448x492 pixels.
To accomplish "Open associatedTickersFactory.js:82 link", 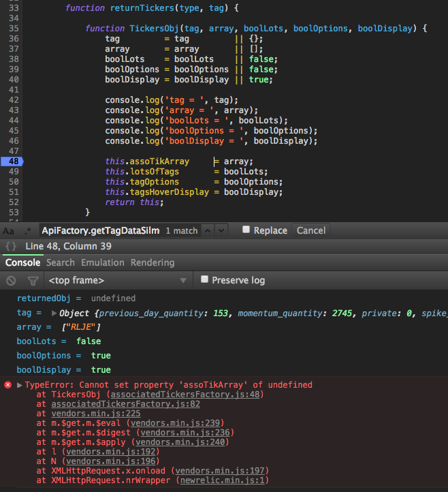I will pos(126,404).
